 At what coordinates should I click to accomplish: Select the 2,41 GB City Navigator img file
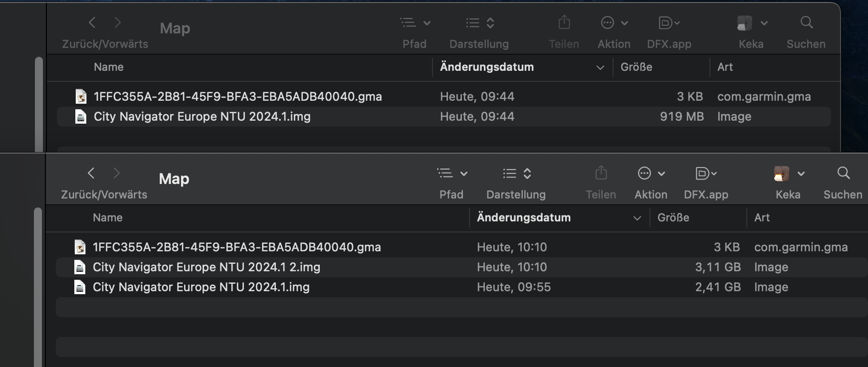coord(201,287)
